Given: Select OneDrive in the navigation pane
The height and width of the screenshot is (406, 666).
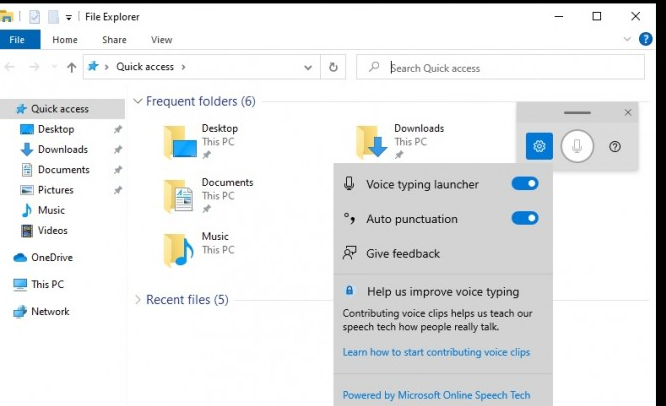Looking at the screenshot, I should [52, 257].
